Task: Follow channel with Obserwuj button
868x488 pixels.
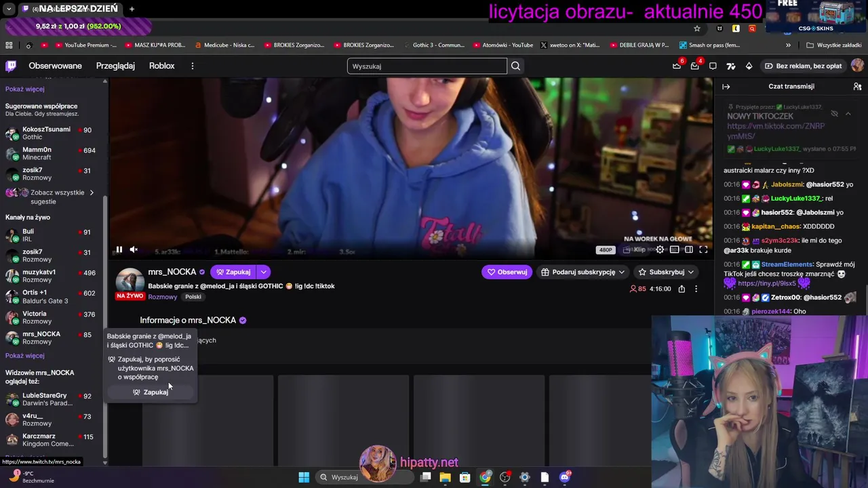Action: click(x=507, y=272)
